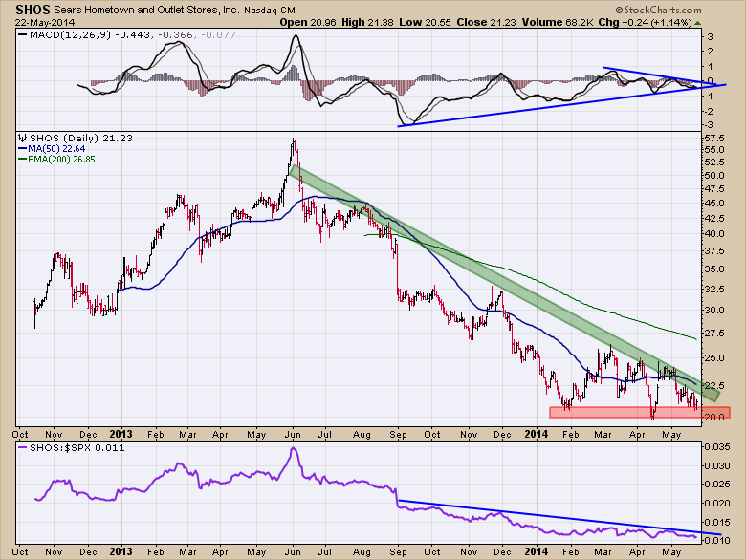746x560 pixels.
Task: Click the 0.035 ratio axis label
Action: click(x=716, y=447)
